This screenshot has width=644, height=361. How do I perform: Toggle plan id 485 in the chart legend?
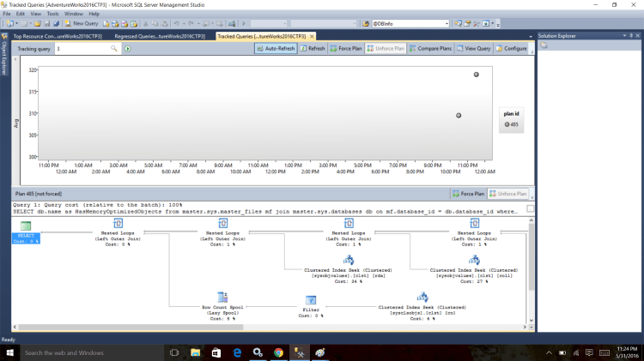tap(510, 124)
